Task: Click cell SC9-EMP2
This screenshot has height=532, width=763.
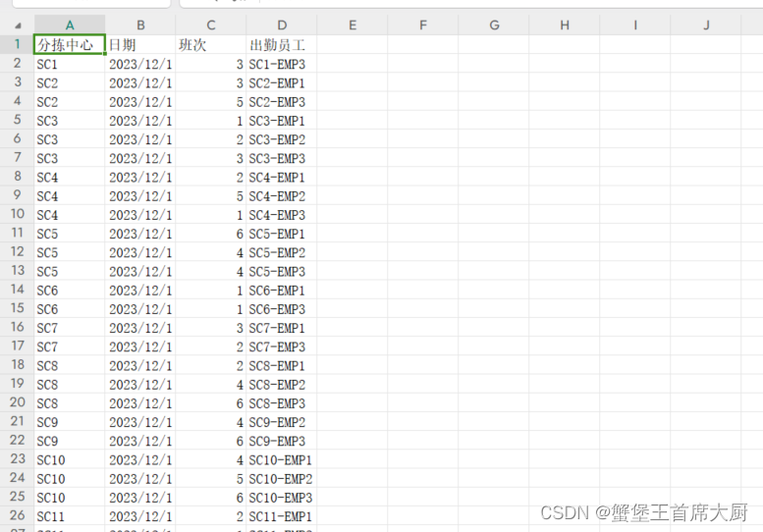Action: pyautogui.click(x=282, y=422)
